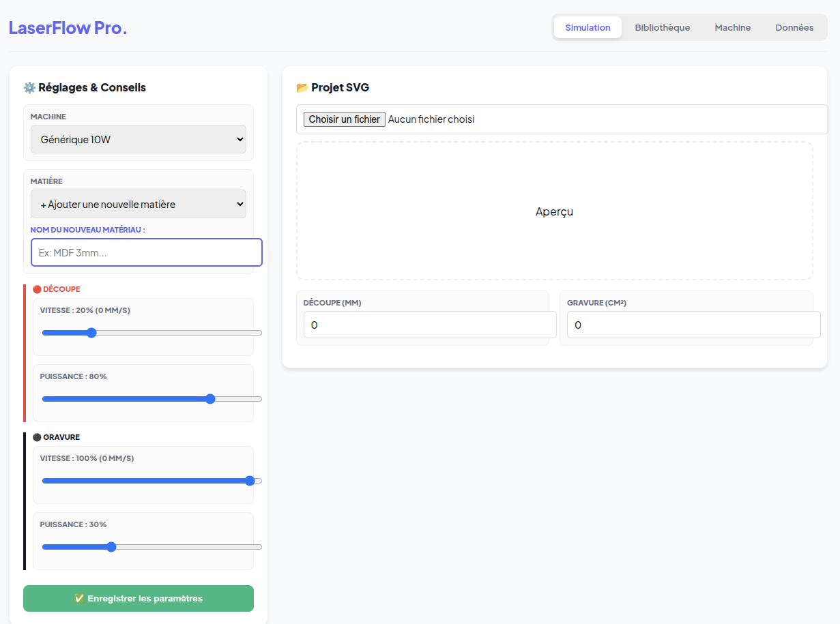Click the black circle Gravure icon
This screenshot has height=624, width=840.
click(37, 437)
